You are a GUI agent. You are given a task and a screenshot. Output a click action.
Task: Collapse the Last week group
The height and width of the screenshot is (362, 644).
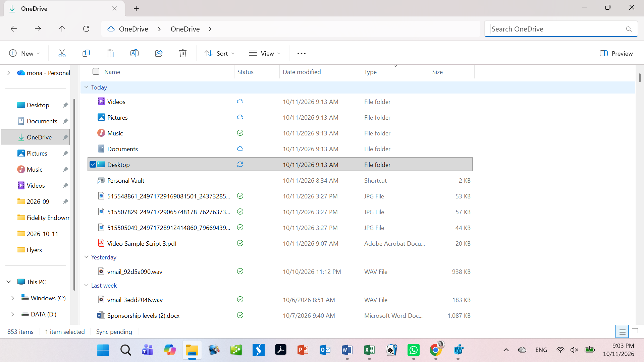[x=87, y=285]
